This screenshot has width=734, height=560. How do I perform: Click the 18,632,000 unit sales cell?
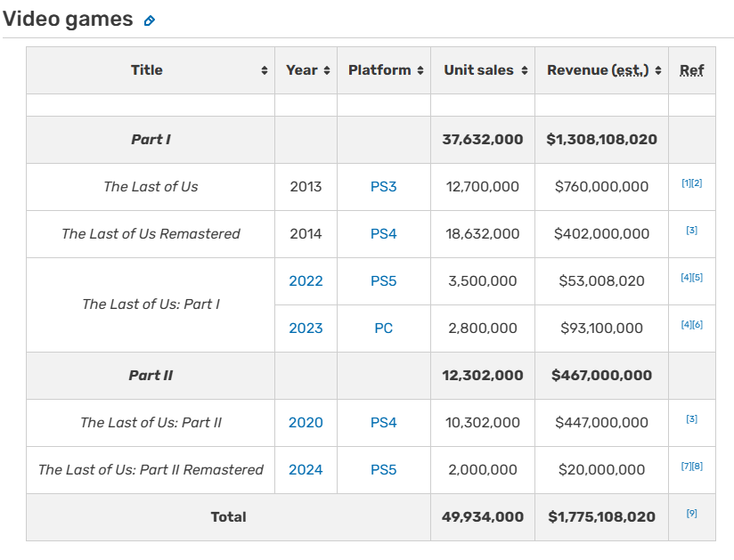483,233
